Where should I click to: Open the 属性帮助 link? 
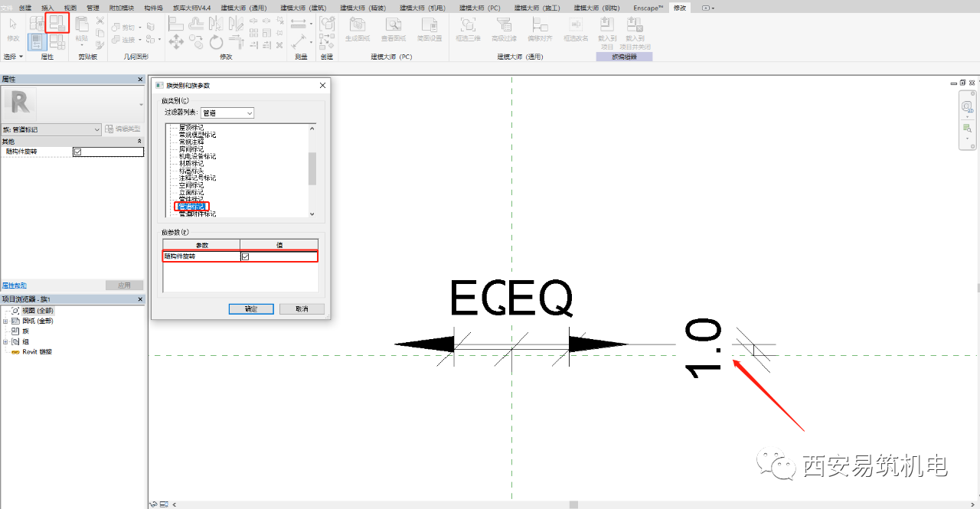[x=14, y=285]
